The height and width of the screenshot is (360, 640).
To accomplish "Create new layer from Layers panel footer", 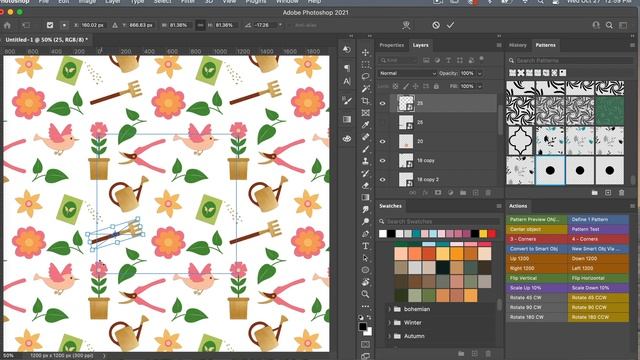I will pyautogui.click(x=476, y=193).
